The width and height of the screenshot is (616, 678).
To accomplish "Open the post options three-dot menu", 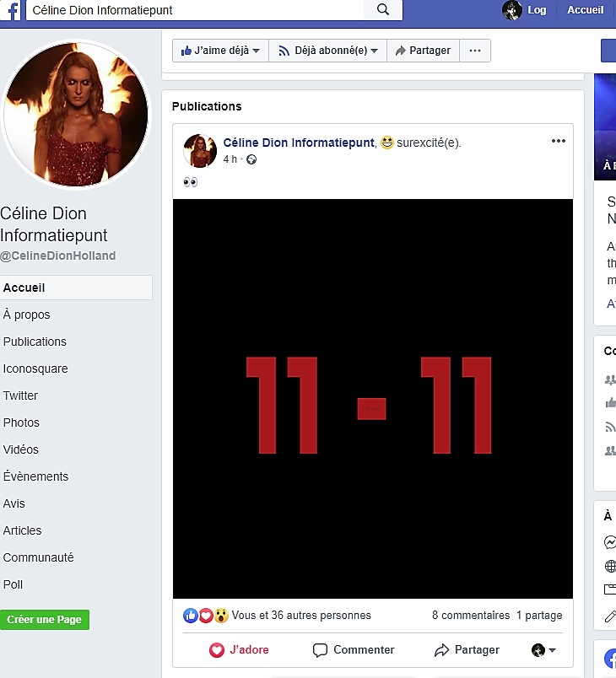I will click(558, 141).
